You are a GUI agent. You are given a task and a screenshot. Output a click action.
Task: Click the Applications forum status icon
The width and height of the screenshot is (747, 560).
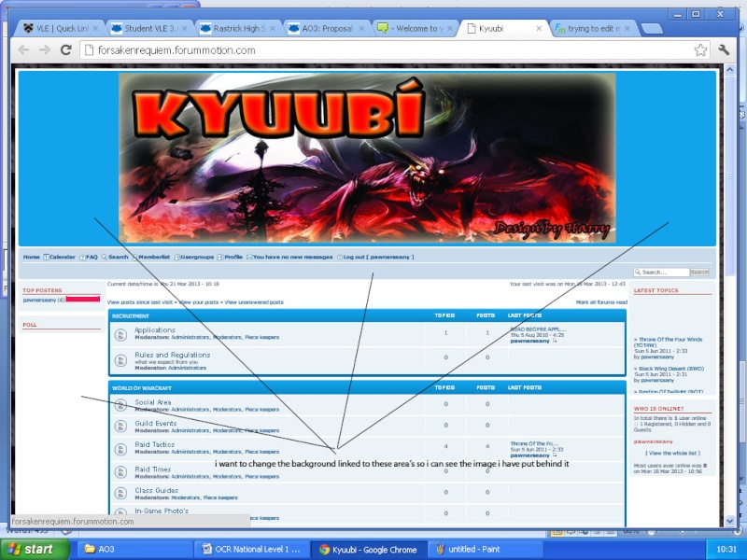120,335
